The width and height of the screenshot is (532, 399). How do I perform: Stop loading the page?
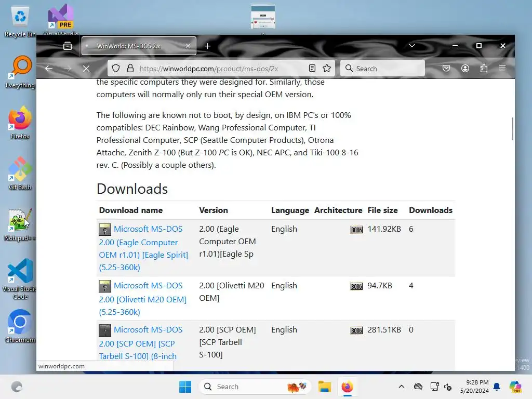coord(86,69)
